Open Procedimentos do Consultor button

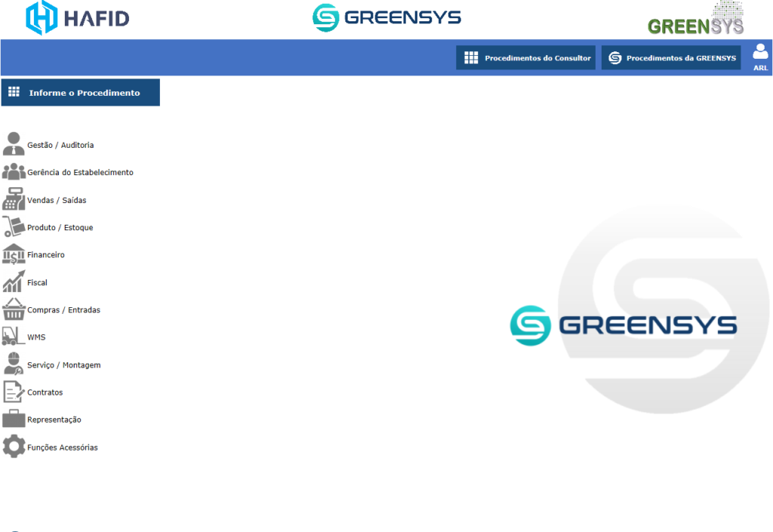pos(525,58)
